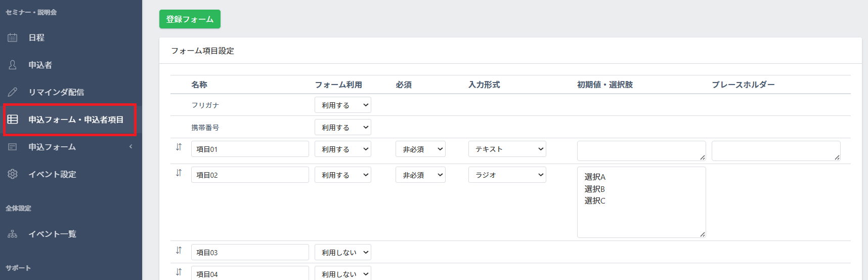Click the pencil icon beside リマインダ配信
Screen dimensions: 868x280
tap(13, 92)
